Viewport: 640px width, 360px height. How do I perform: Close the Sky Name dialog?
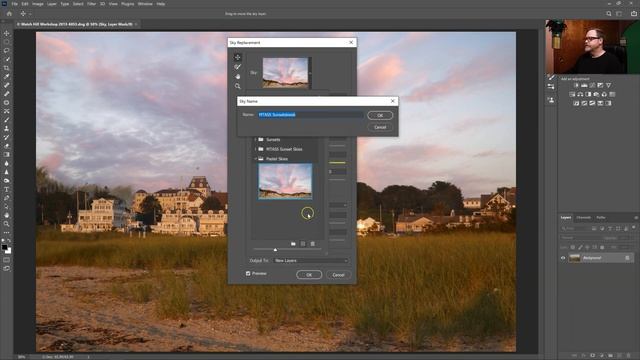point(393,101)
